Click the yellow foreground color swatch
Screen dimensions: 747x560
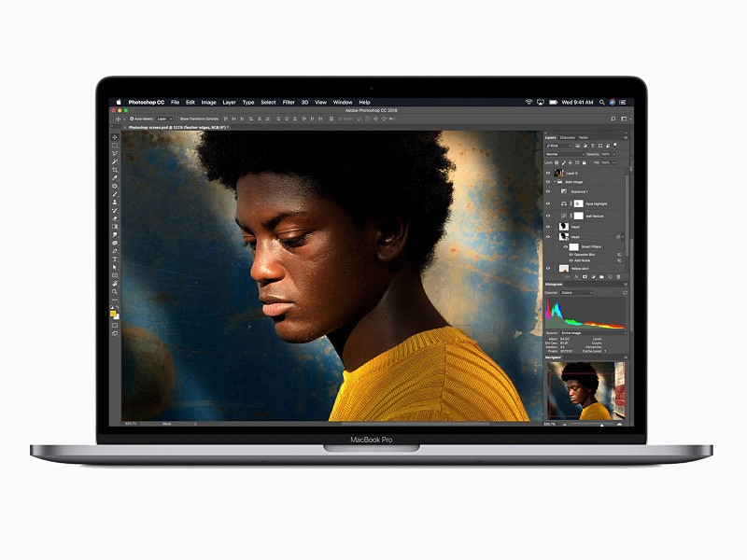click(113, 314)
